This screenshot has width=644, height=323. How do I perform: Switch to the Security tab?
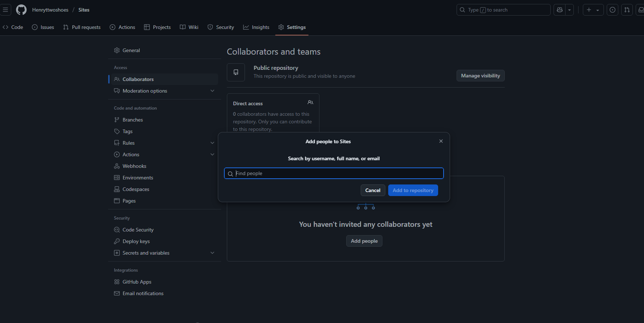221,27
